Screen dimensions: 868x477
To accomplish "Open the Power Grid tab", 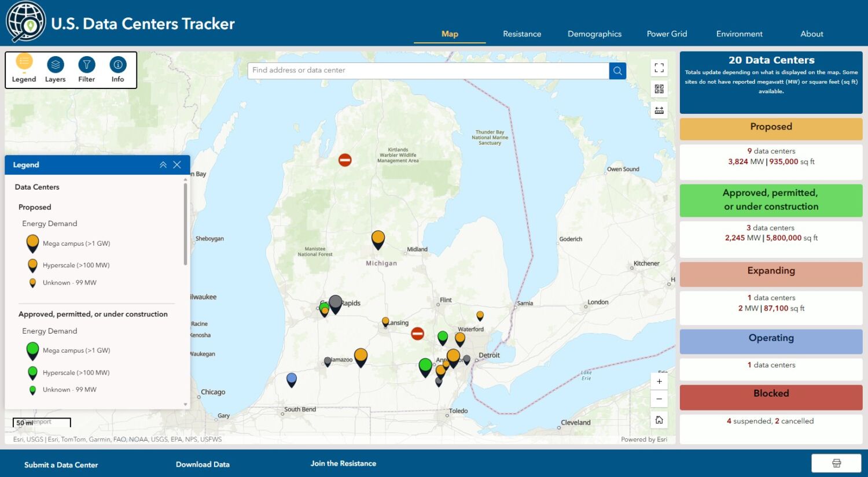I will pos(667,34).
